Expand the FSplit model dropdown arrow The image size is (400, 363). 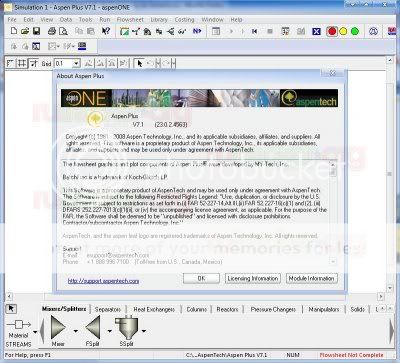[110, 331]
